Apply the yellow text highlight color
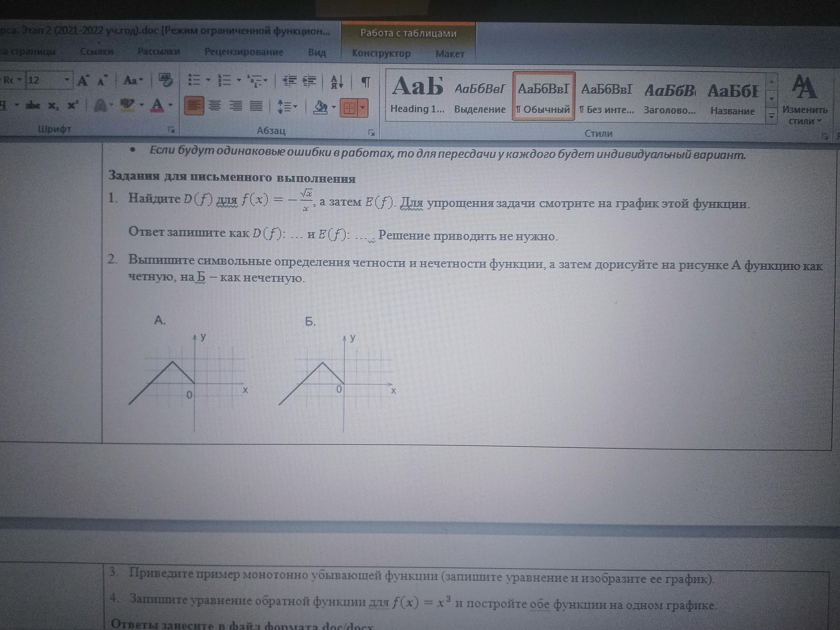The width and height of the screenshot is (840, 630). click(128, 105)
